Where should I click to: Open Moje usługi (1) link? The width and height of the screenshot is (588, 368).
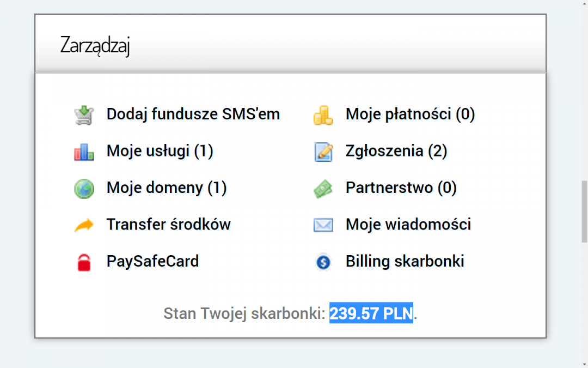(160, 151)
